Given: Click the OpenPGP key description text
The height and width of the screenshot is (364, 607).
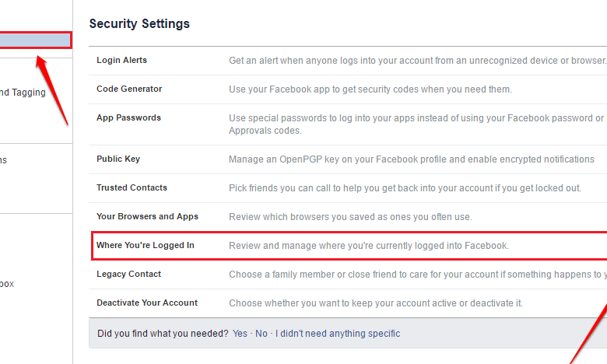Looking at the screenshot, I should point(411,159).
